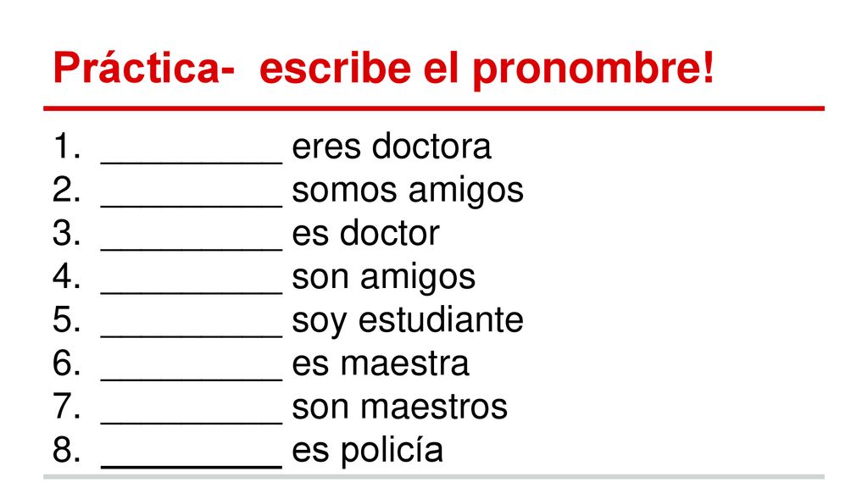Click the red line under the title

[x=434, y=108]
